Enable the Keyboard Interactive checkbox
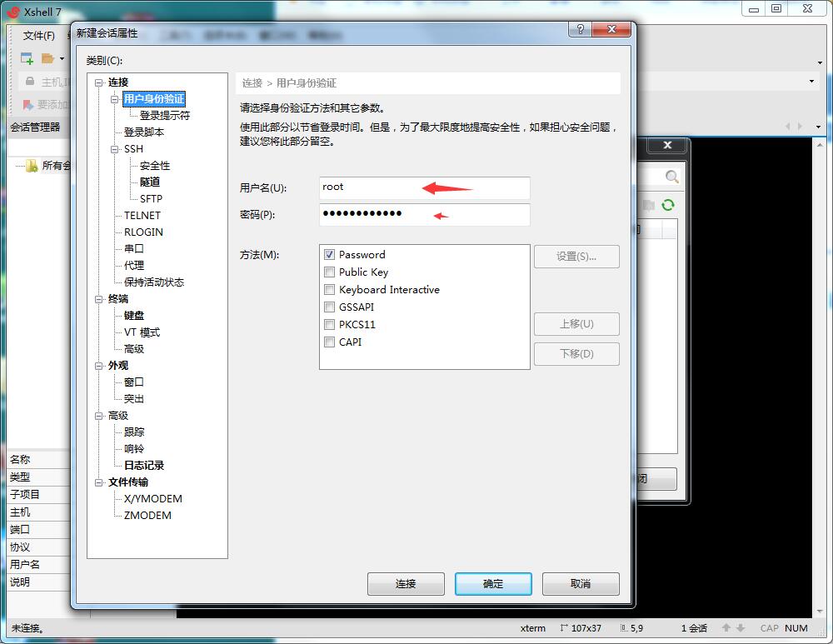Screen dimensions: 833x644 (x=329, y=290)
